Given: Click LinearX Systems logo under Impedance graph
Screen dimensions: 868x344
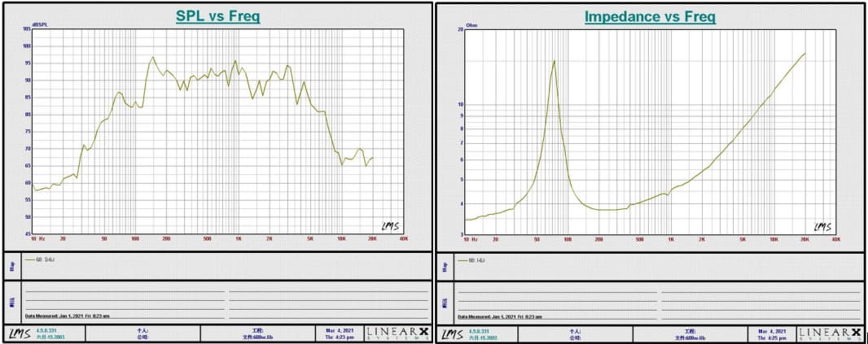Looking at the screenshot, I should click(830, 333).
